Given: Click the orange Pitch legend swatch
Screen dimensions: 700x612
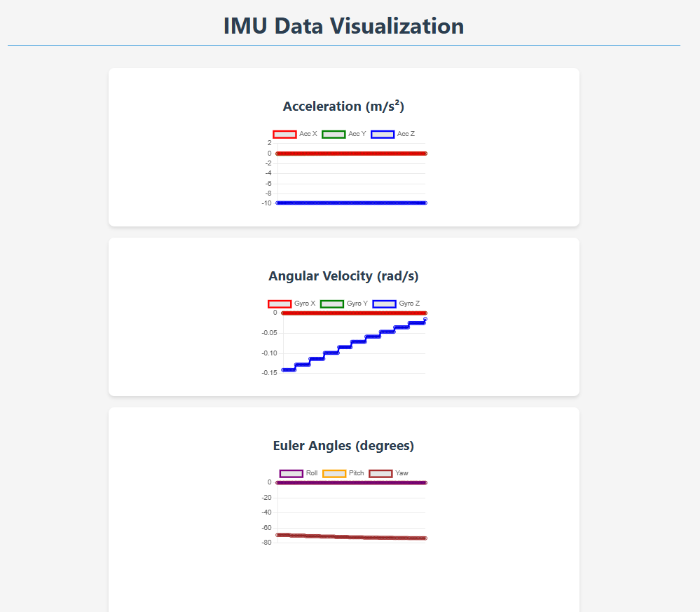Looking at the screenshot, I should coord(334,473).
